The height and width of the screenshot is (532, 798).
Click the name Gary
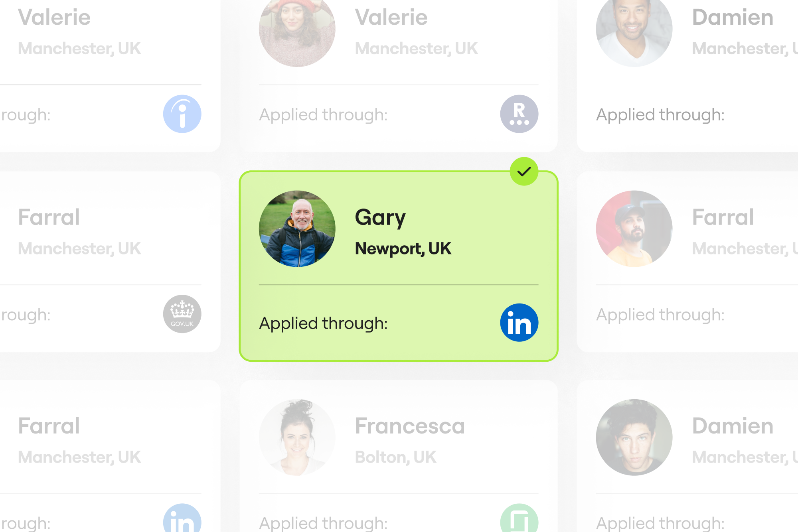(380, 218)
